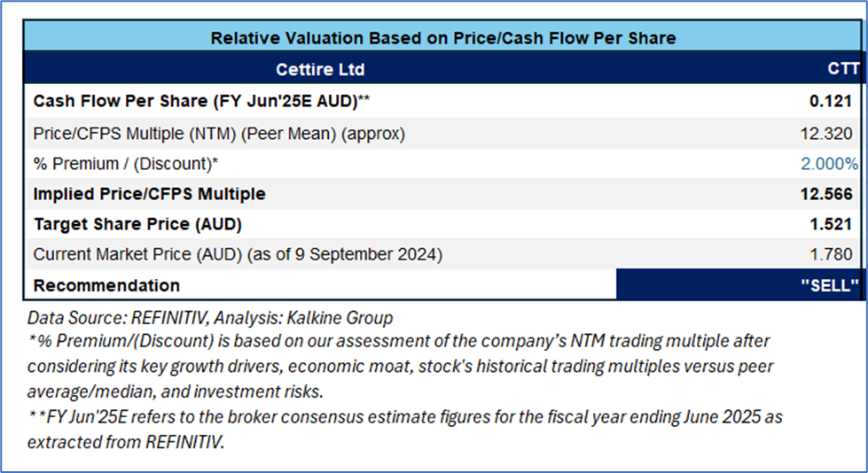Screen dimensions: 868x473
Task: Click the dark blue "SELL" recommendation cell
Action: [x=739, y=285]
